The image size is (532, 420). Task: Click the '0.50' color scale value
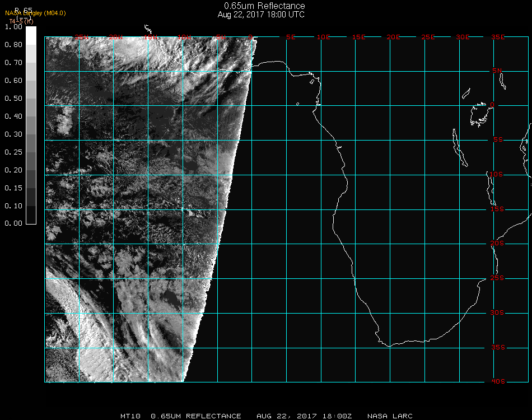coord(13,99)
